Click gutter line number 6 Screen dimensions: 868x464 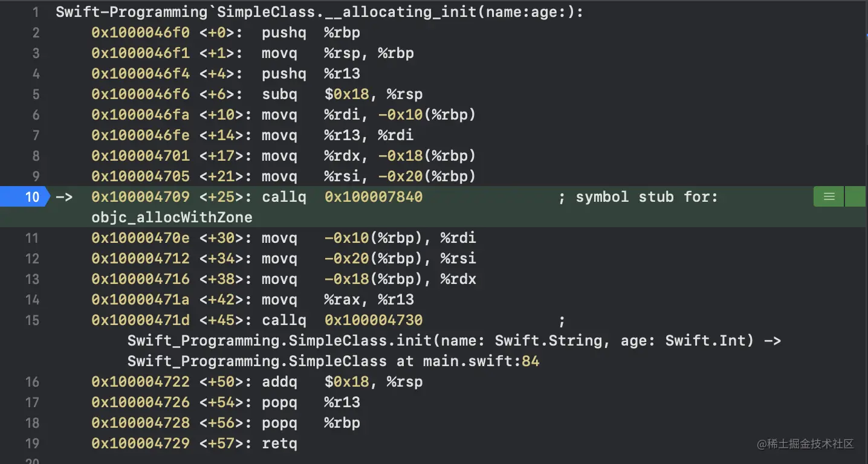[x=36, y=115]
